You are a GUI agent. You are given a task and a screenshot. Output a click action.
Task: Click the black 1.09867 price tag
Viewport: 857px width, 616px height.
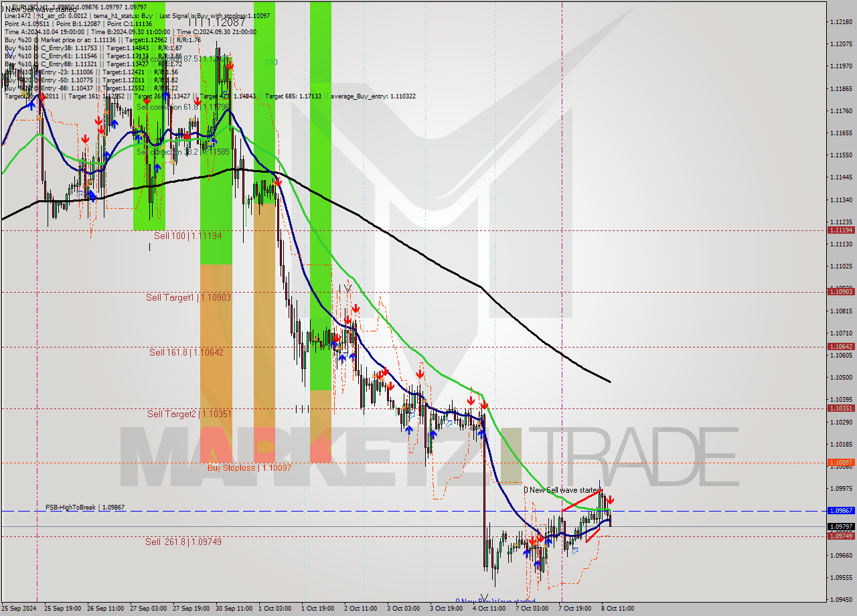click(841, 510)
